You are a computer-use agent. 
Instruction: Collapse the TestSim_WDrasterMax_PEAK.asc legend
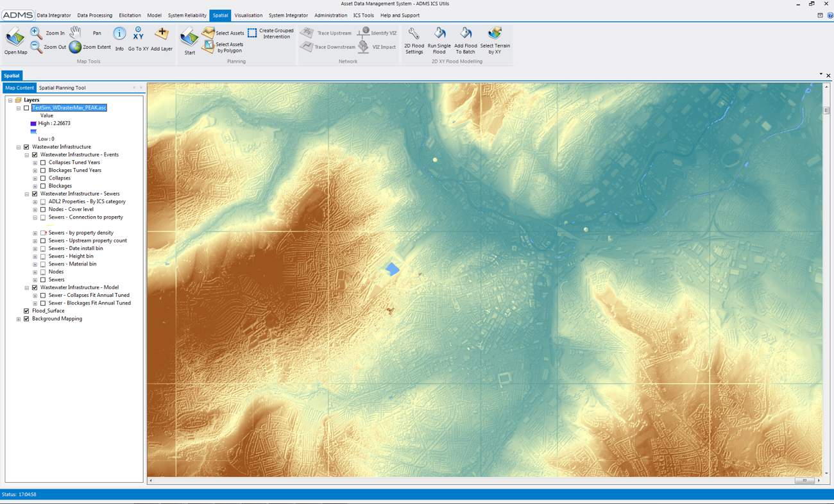coord(19,108)
